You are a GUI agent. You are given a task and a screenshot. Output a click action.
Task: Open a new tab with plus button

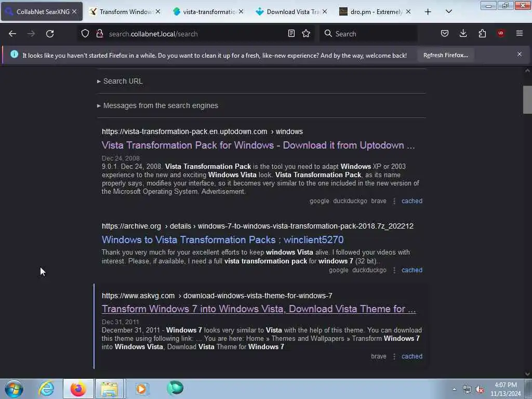(x=428, y=12)
